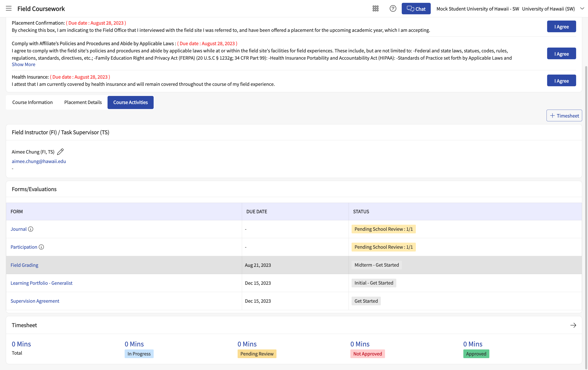Click I Agree for Comply with Affiliate's Policies
Viewport: 588px width, 370px height.
(x=561, y=54)
